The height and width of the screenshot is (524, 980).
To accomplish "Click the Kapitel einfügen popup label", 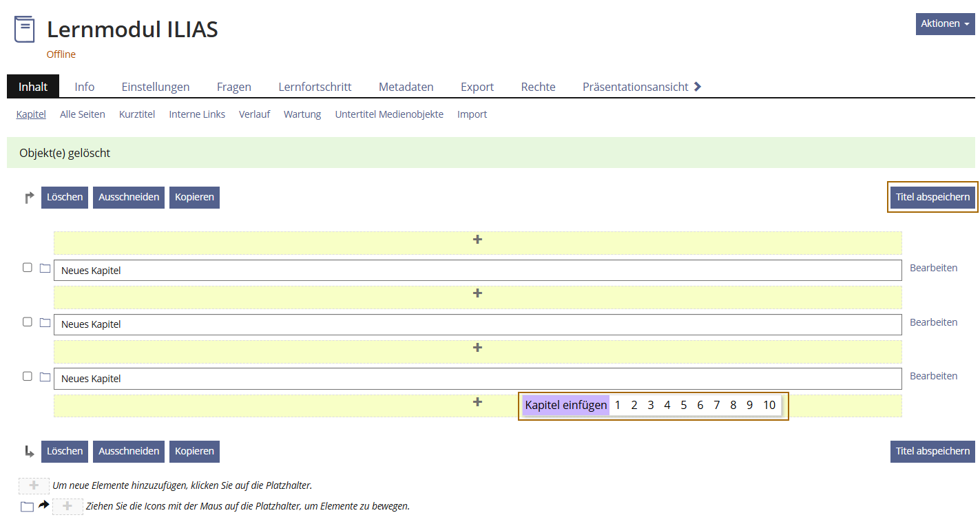I will 566,405.
